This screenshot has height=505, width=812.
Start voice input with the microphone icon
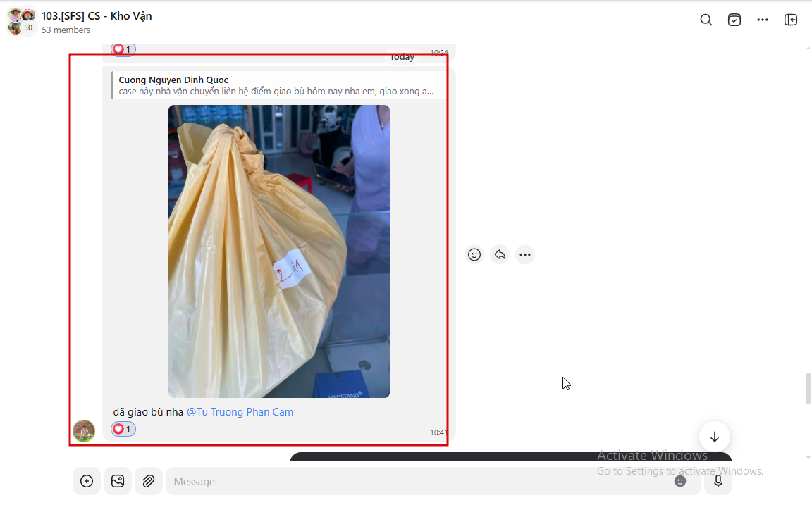[x=718, y=481]
